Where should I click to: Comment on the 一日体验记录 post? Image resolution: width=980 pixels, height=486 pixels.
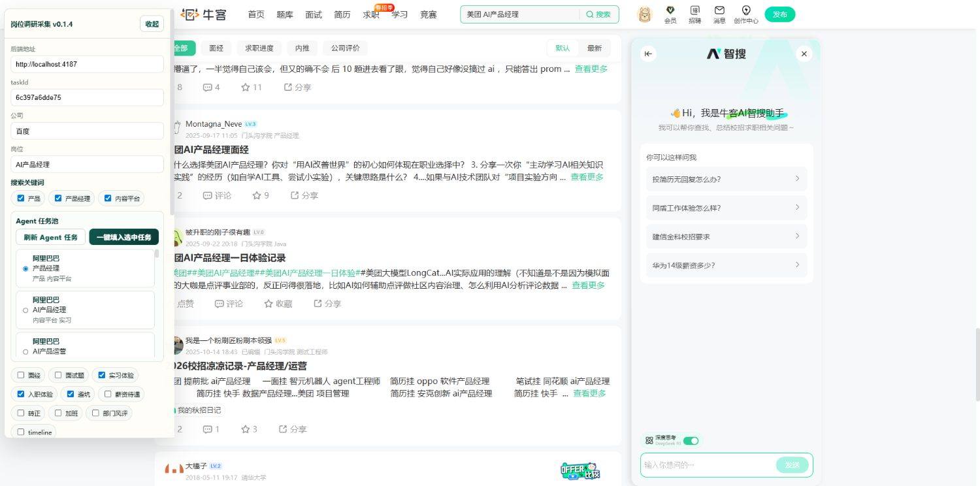pos(229,304)
